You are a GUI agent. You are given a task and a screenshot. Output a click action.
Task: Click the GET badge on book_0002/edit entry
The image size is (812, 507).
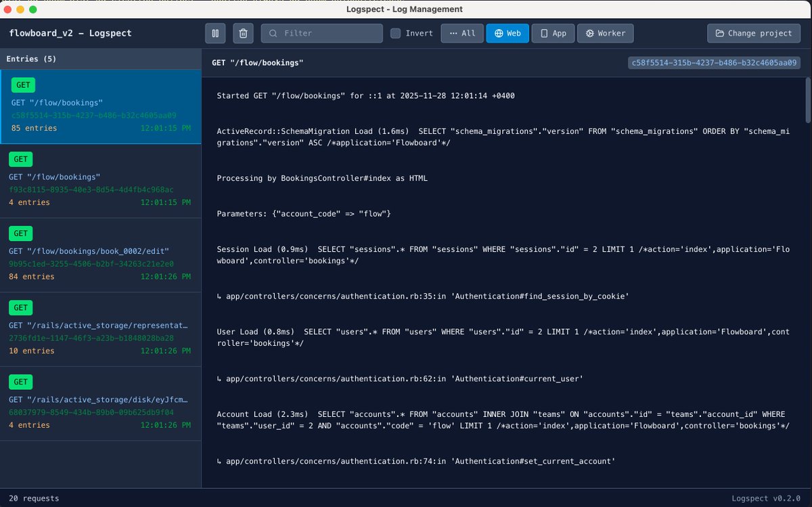(21, 234)
